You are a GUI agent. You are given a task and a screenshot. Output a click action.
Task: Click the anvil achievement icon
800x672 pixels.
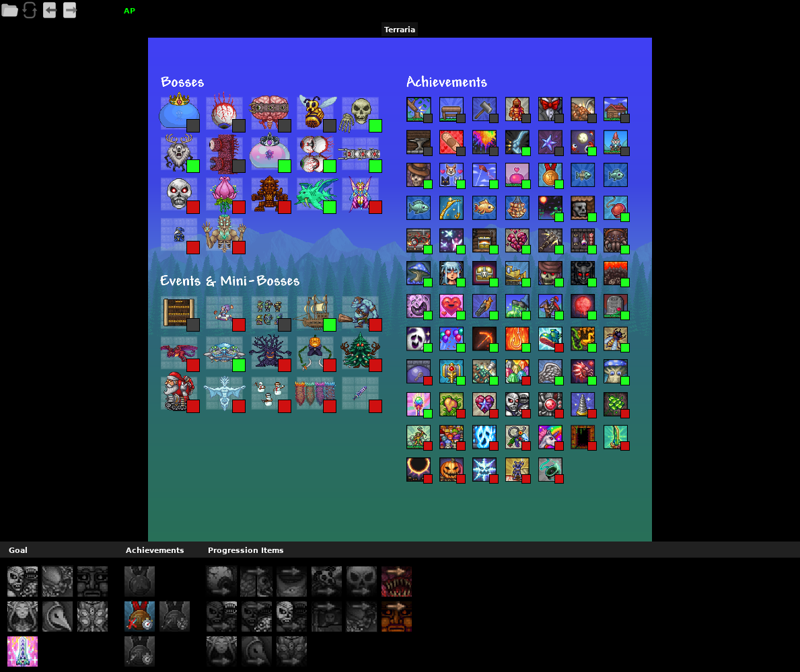tap(419, 143)
